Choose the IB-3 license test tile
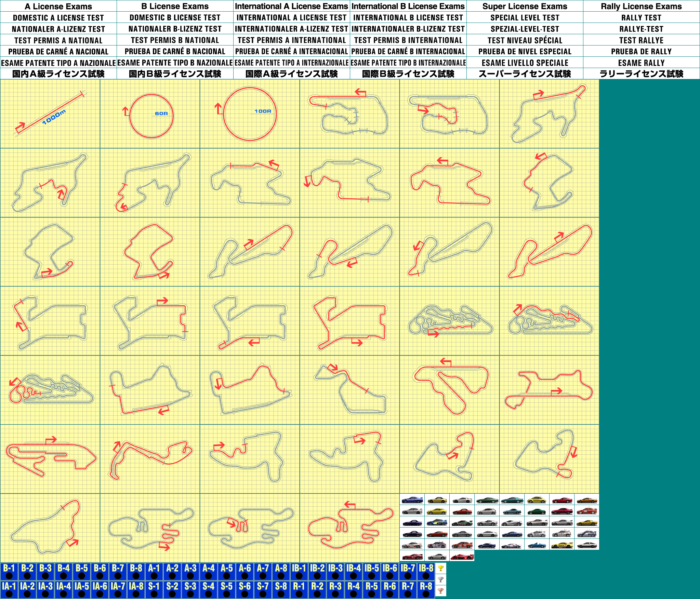 tap(335, 572)
